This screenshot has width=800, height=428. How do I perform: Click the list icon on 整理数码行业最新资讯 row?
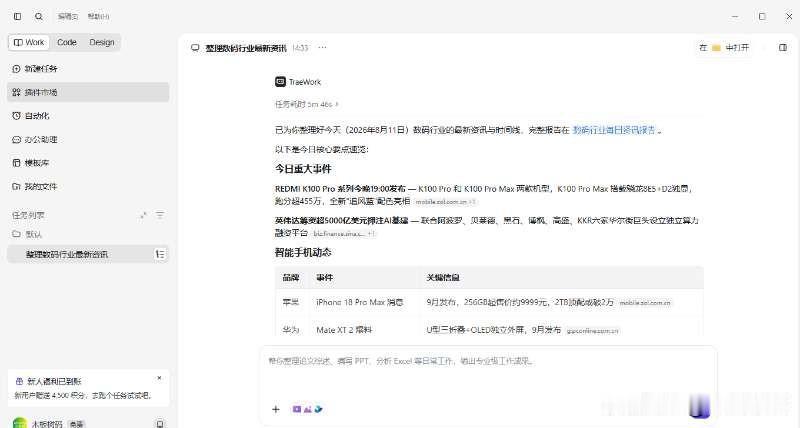(160, 254)
